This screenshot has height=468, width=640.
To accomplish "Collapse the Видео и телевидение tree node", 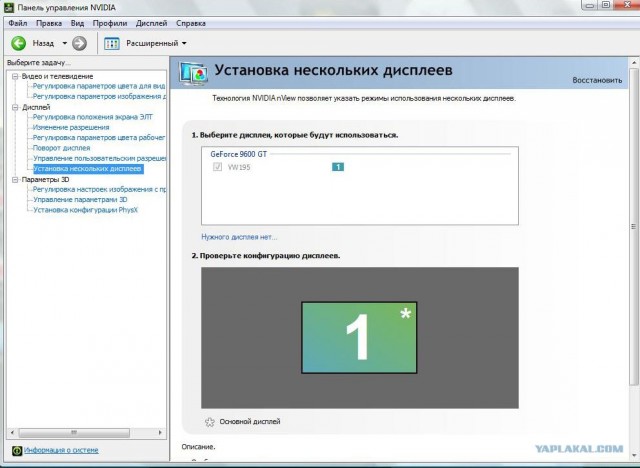I will coord(15,76).
